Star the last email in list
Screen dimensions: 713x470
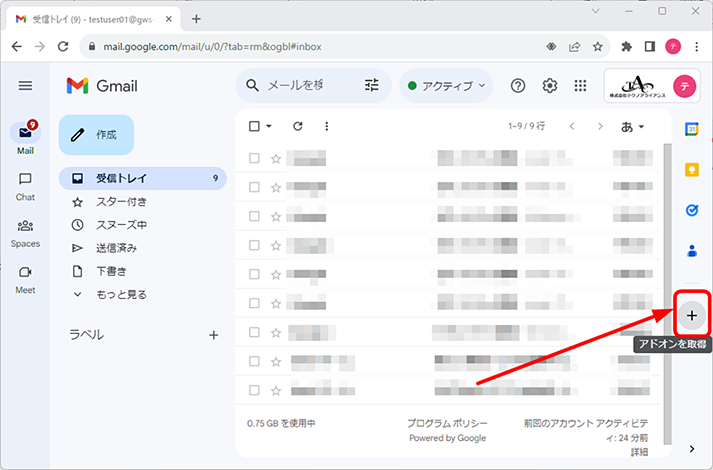276,390
